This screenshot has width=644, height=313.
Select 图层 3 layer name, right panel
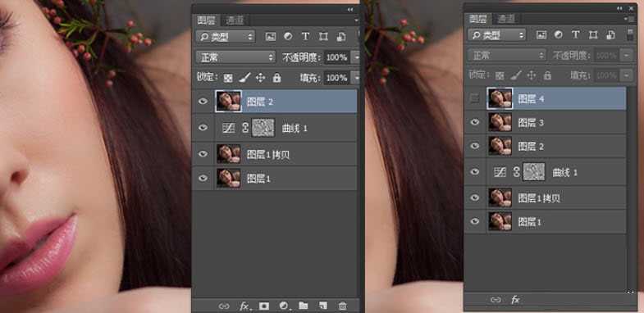[x=531, y=122]
